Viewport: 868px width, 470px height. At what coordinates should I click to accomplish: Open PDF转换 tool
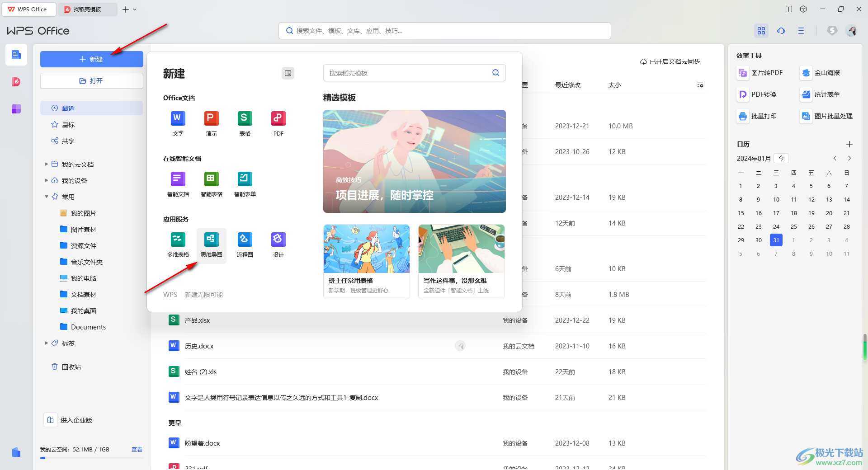[757, 94]
